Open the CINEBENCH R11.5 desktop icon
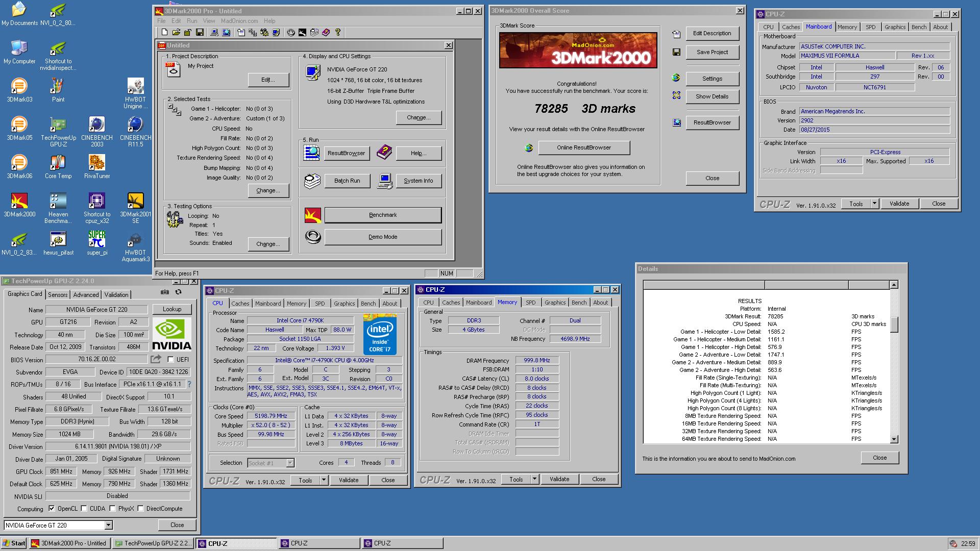 coord(135,131)
